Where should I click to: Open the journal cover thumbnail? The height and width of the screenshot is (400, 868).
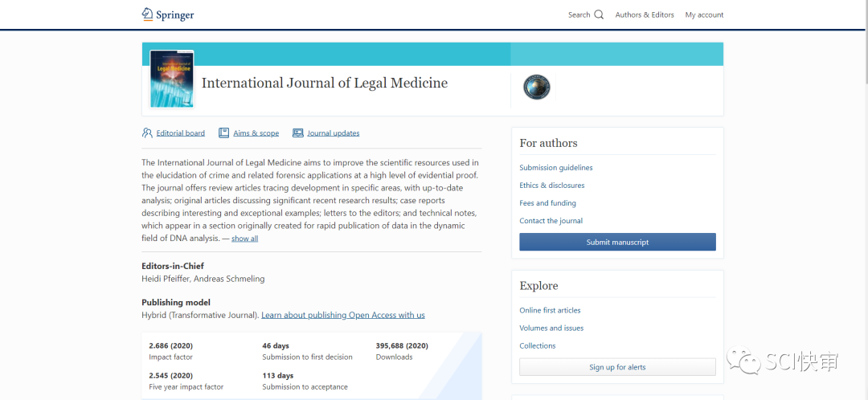tap(172, 80)
